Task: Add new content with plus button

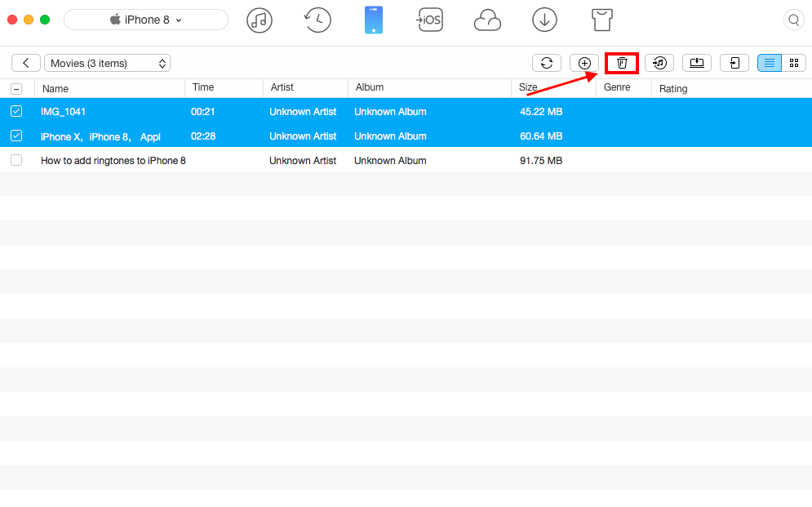Action: [x=584, y=63]
